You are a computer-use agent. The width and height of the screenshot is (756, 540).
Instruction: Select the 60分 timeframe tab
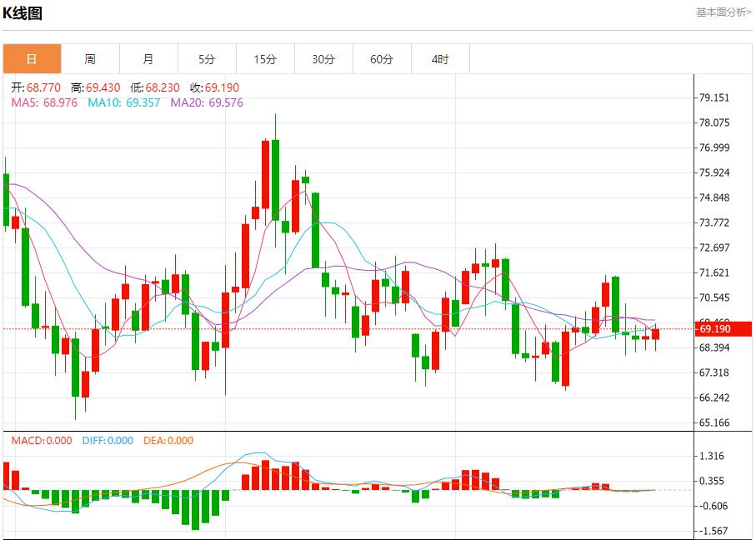point(382,59)
